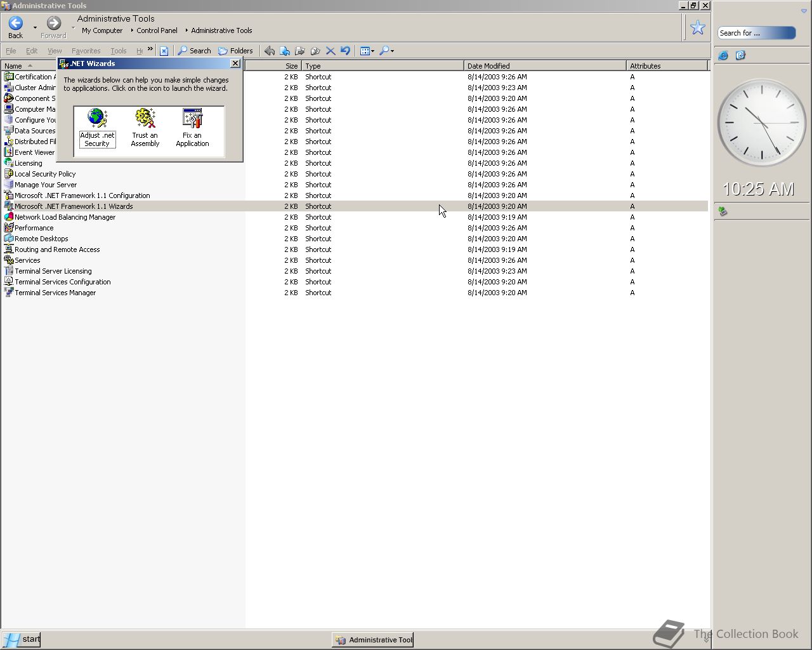The width and height of the screenshot is (812, 650).
Task: Launch the Fix an Application wizard
Action: pos(192,128)
